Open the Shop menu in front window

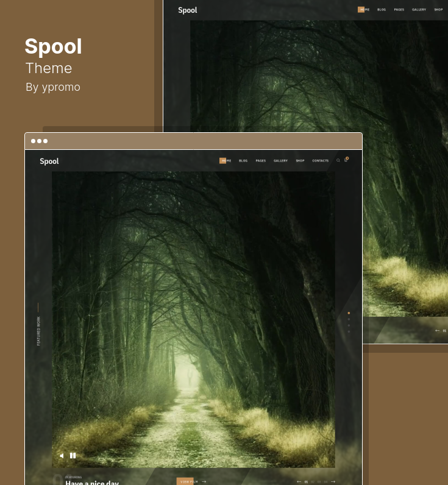(300, 161)
